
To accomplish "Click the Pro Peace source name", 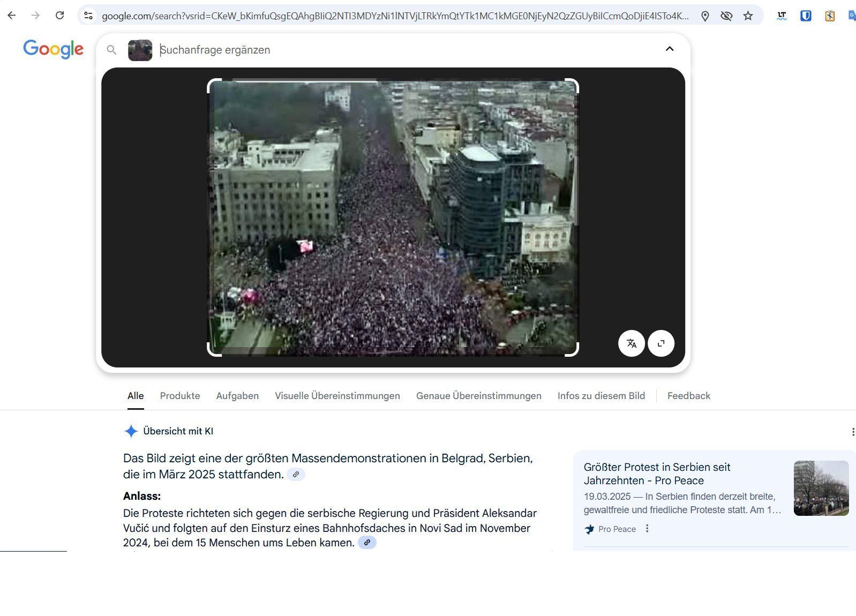I will [617, 529].
